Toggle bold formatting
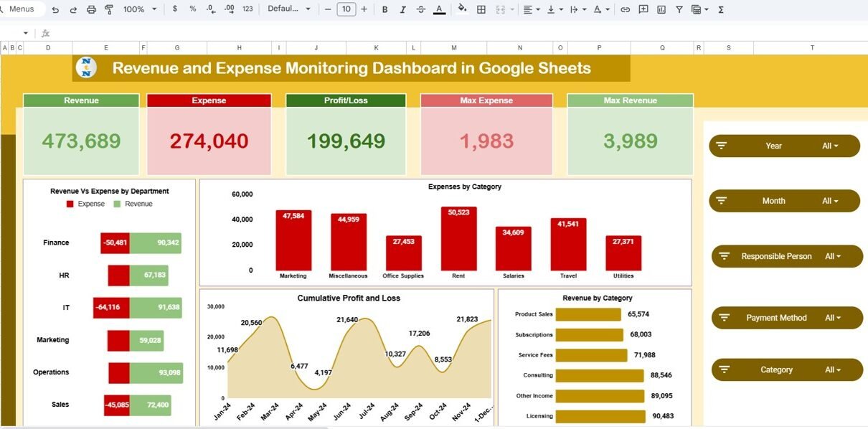 click(x=385, y=9)
